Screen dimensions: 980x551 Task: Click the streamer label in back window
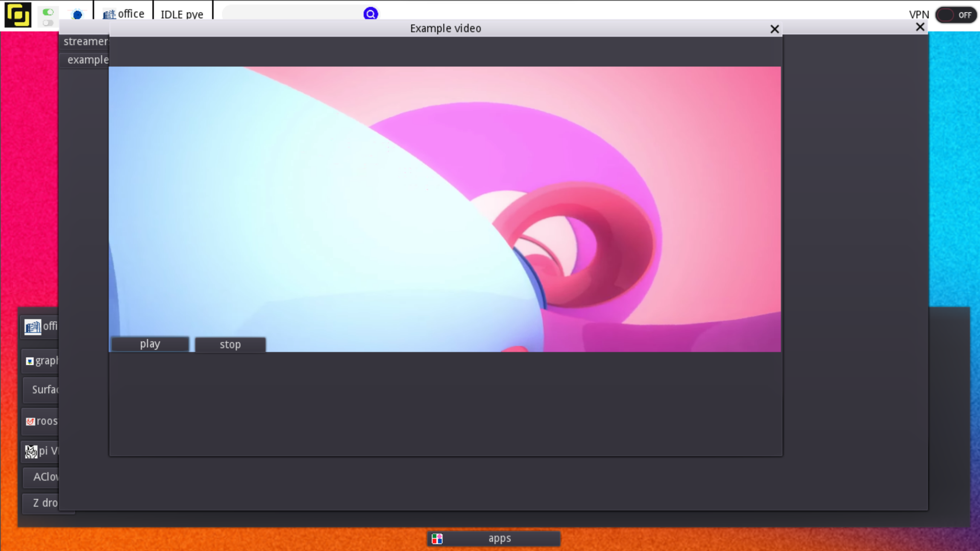tap(86, 41)
